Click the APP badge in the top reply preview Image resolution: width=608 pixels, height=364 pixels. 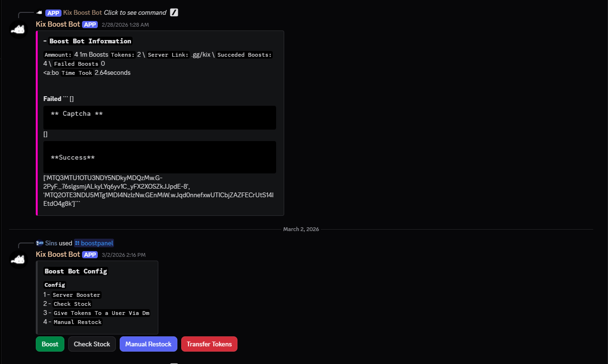[53, 12]
